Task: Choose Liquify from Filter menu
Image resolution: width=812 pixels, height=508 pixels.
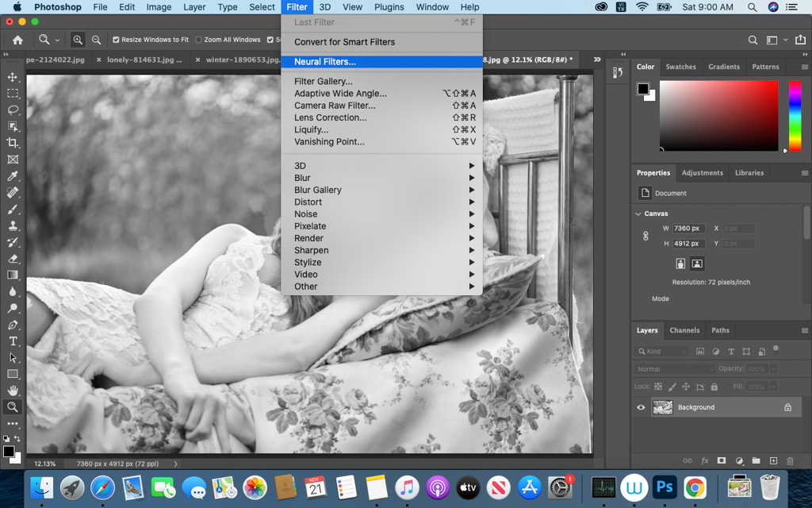Action: tap(381, 129)
